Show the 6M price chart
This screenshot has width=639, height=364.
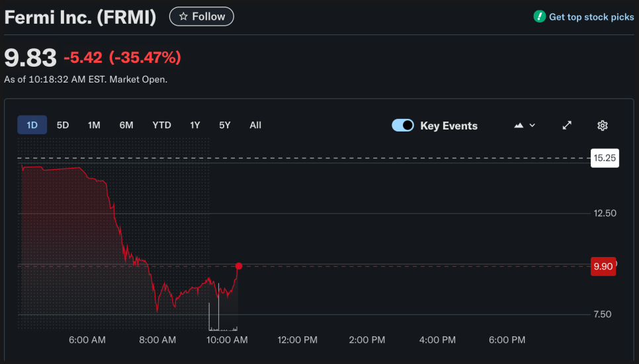click(x=126, y=125)
